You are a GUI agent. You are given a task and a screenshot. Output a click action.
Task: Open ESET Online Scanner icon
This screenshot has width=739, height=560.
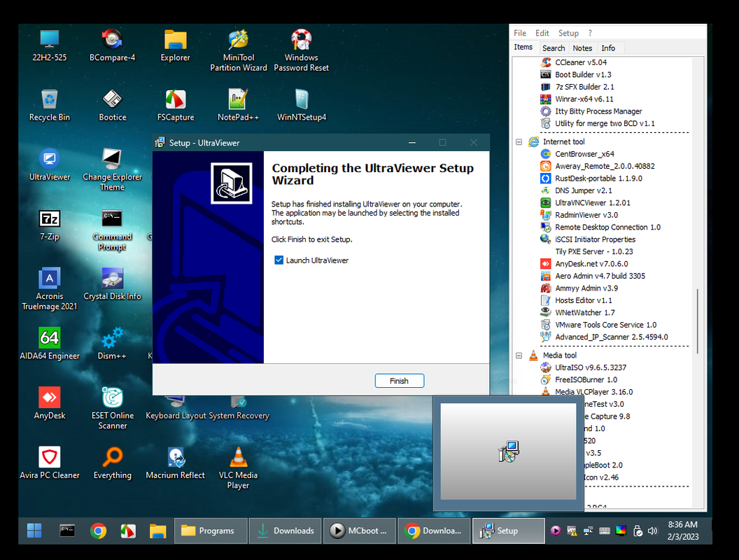click(112, 408)
